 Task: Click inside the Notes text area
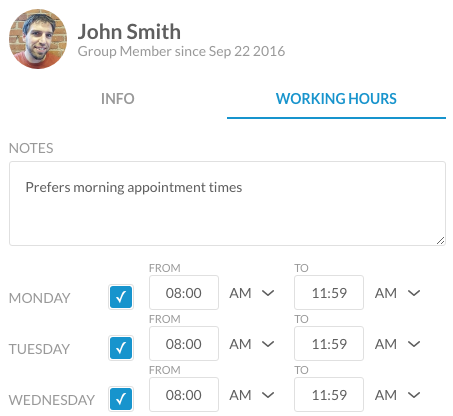click(227, 204)
